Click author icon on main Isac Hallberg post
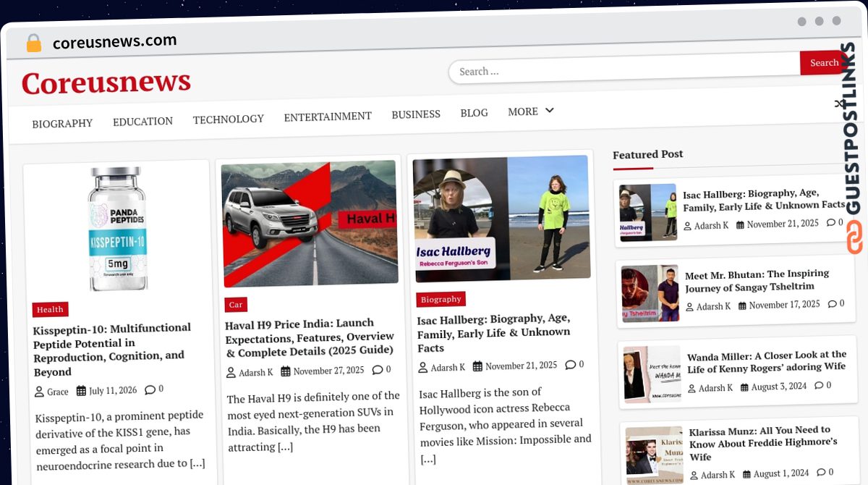This screenshot has width=868, height=485. point(423,368)
